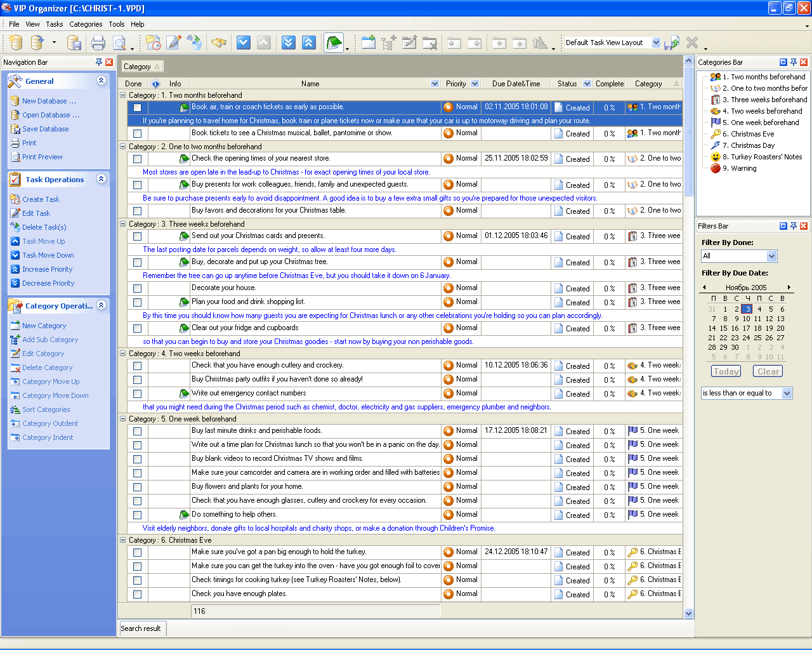Screen dimensions: 812x650
Task: Click the Save Database toolbar icon
Action: (74, 43)
